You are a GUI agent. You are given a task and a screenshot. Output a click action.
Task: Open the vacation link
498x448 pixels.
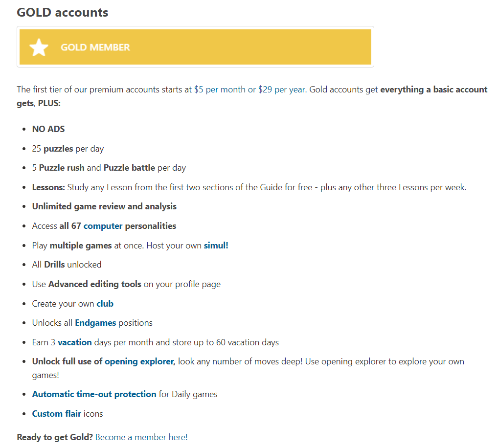pos(75,342)
